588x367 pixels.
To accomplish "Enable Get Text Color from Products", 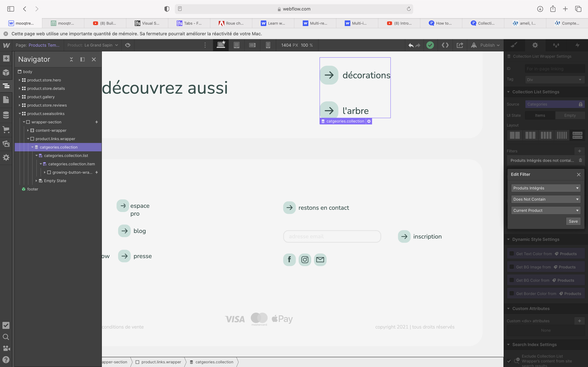I will coord(512,254).
